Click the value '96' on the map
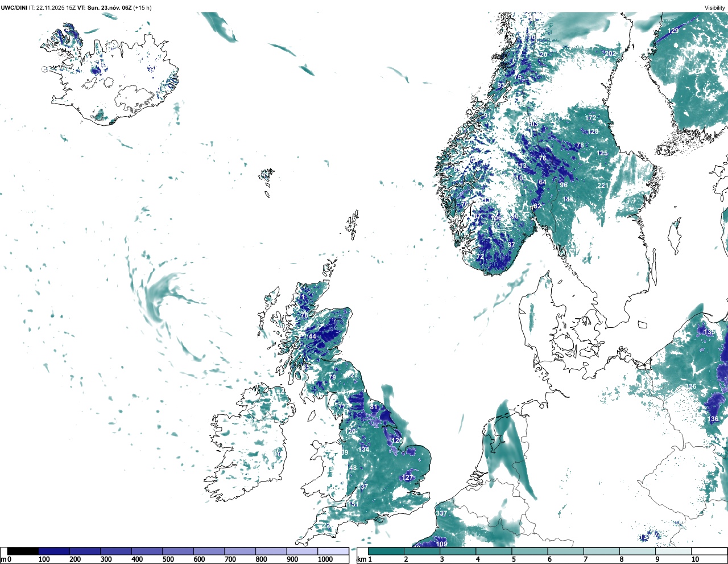728x564 pixels. point(564,185)
